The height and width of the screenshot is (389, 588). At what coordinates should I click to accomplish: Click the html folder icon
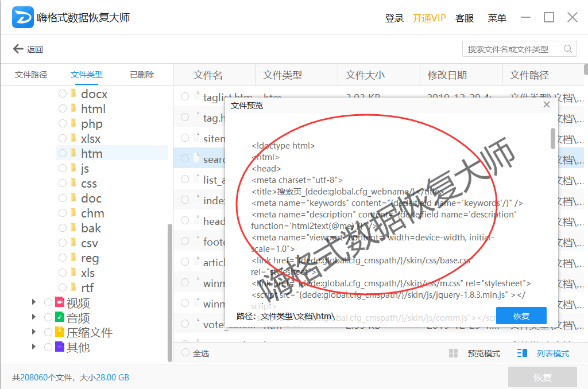pyautogui.click(x=73, y=108)
